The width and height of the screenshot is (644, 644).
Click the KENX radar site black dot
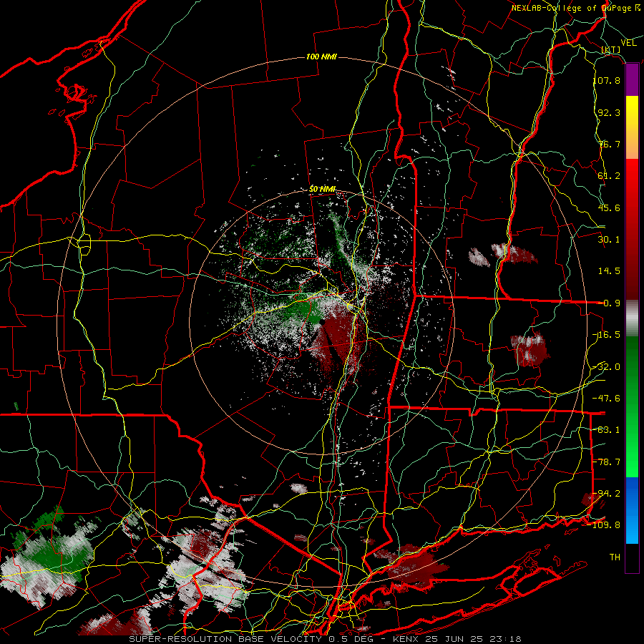[x=323, y=323]
